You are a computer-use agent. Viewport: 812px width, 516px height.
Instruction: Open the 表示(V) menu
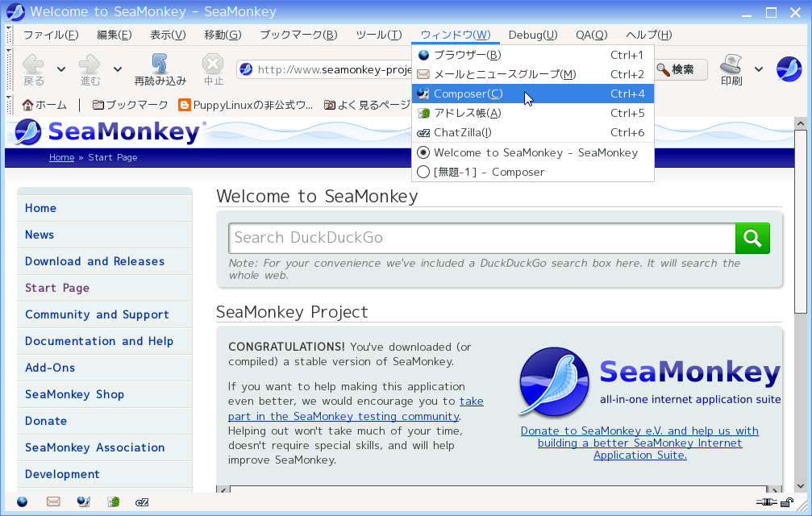(168, 35)
